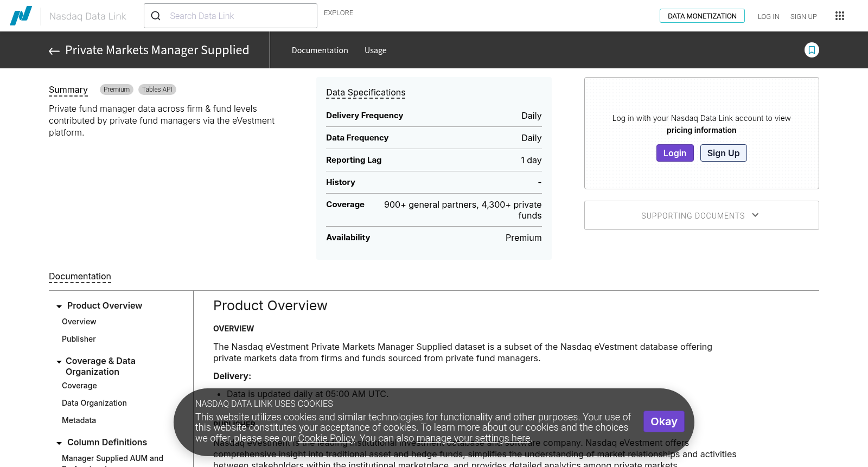868x467 pixels.
Task: Select Publisher in documentation tree
Action: click(79, 339)
